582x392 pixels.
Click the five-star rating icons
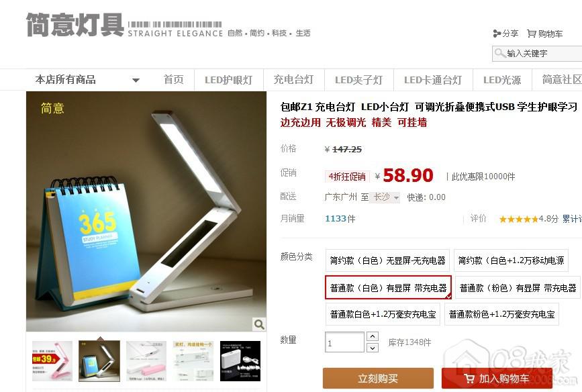tap(518, 219)
